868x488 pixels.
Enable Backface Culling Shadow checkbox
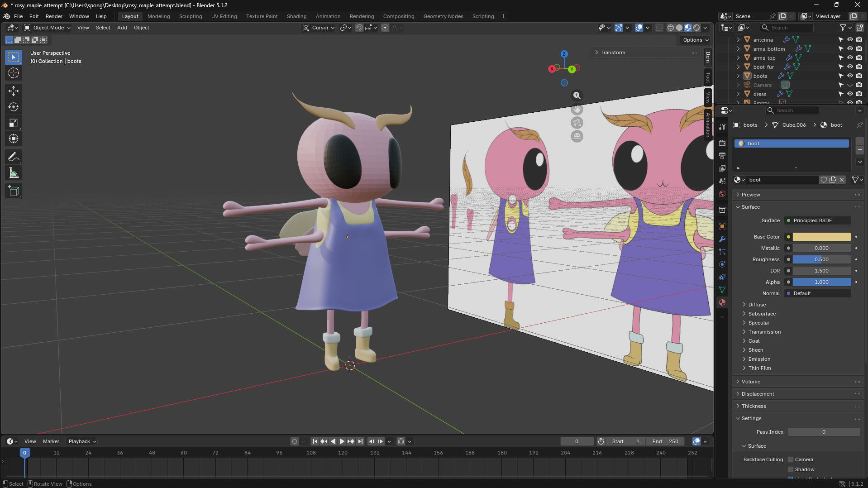click(791, 469)
